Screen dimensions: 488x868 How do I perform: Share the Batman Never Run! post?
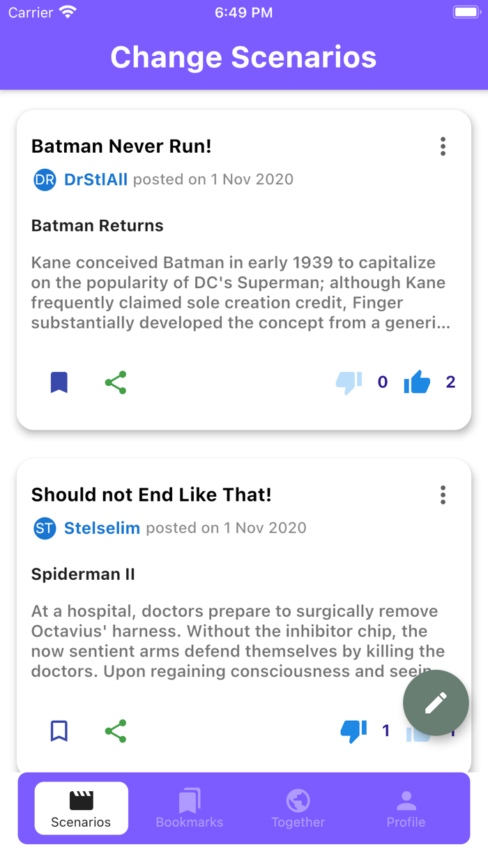(x=116, y=382)
